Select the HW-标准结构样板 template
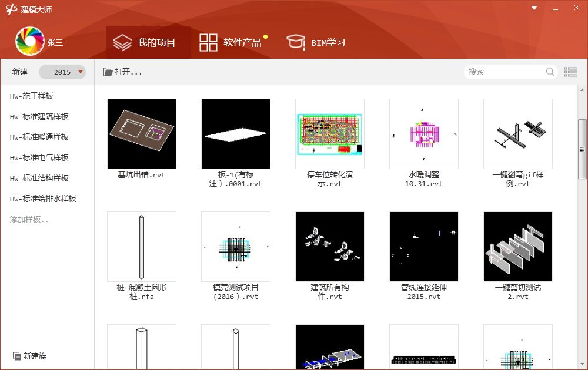Image resolution: width=588 pixels, height=370 pixels. click(39, 179)
